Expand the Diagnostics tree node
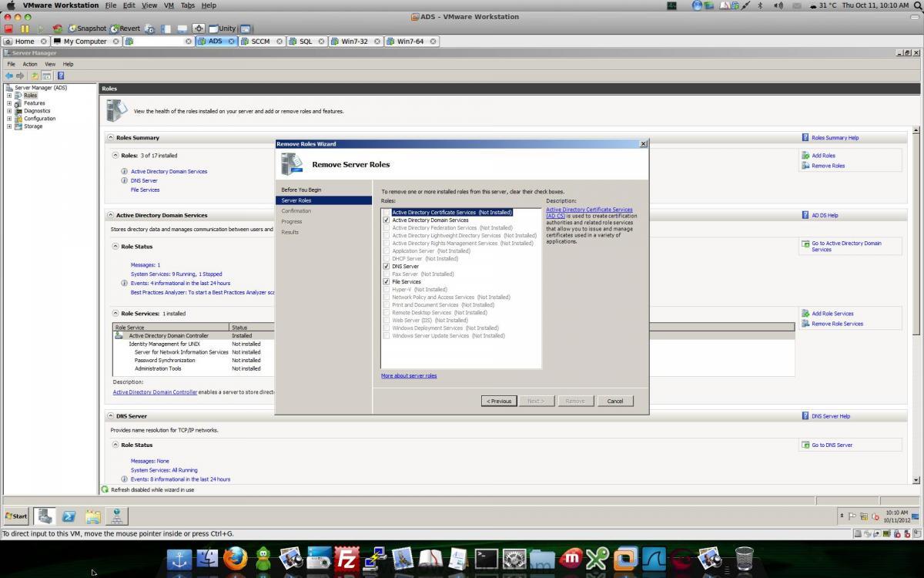Viewport: 924px width, 578px height. pyautogui.click(x=9, y=111)
